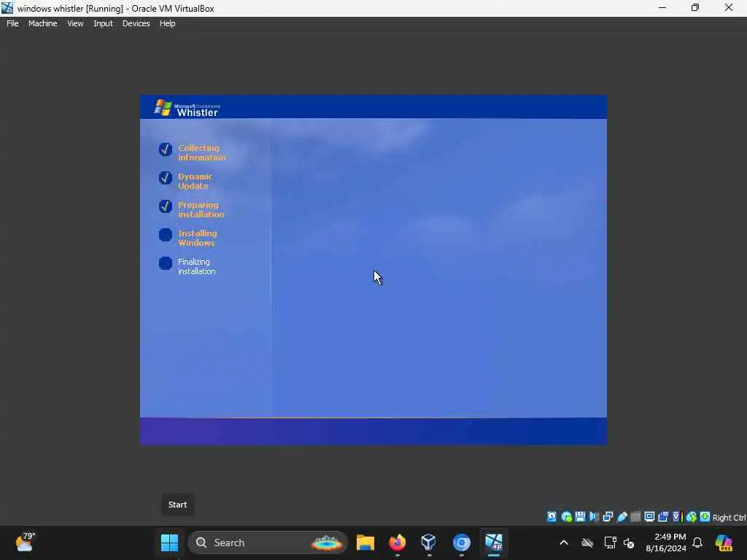Open Chromium from the taskbar
This screenshot has width=747, height=560.
[461, 542]
